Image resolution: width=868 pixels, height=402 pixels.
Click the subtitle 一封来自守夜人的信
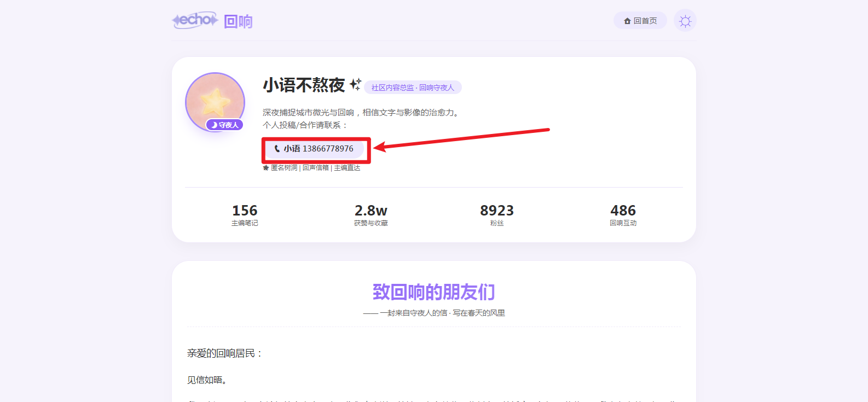click(413, 313)
